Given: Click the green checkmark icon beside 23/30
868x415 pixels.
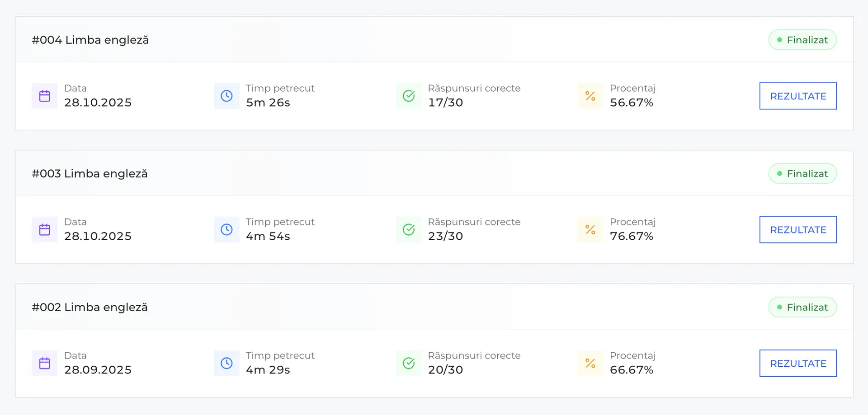Looking at the screenshot, I should click(409, 229).
